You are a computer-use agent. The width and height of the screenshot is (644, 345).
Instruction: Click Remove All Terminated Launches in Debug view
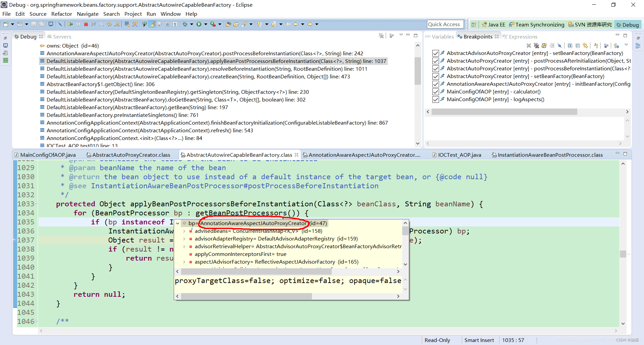coord(381,36)
